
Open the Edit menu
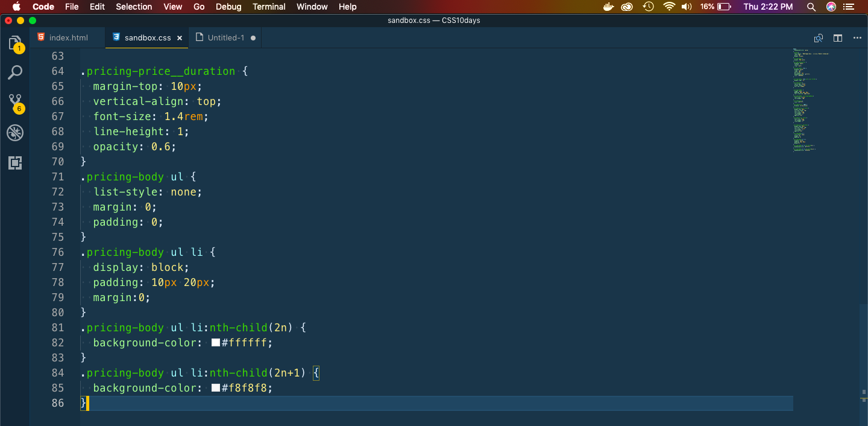[97, 7]
